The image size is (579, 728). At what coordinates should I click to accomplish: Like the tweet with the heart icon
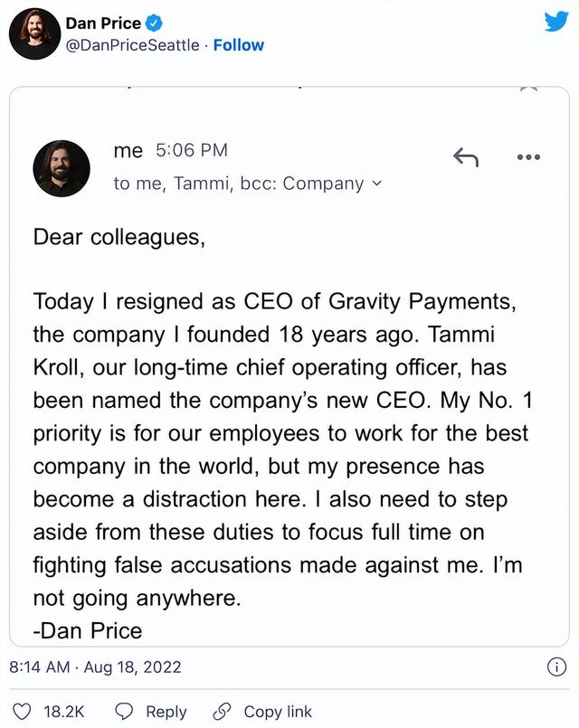(x=24, y=712)
